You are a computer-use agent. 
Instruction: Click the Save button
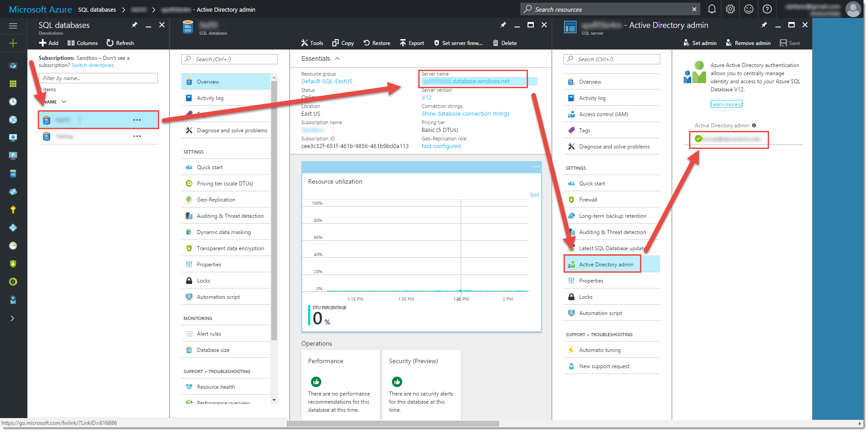click(790, 43)
